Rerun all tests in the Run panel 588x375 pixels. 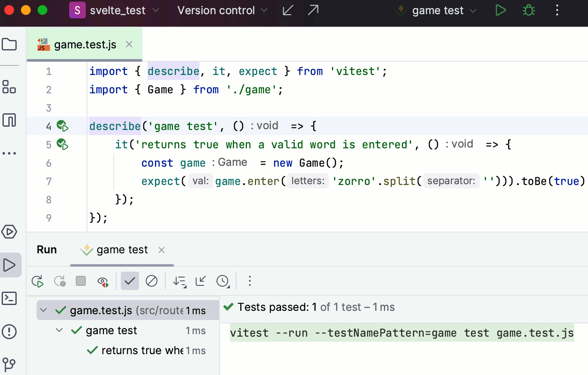pyautogui.click(x=37, y=281)
